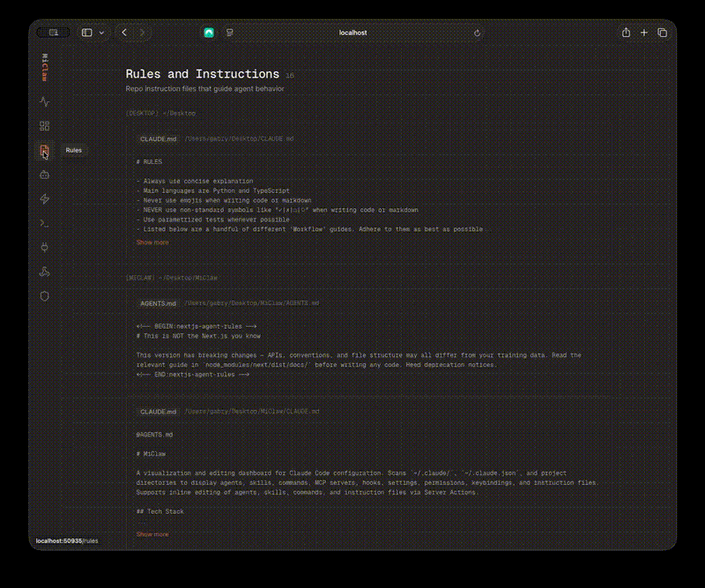Viewport: 705px width, 588px height.
Task: Select the Rules icon in sidebar
Action: coord(44,150)
